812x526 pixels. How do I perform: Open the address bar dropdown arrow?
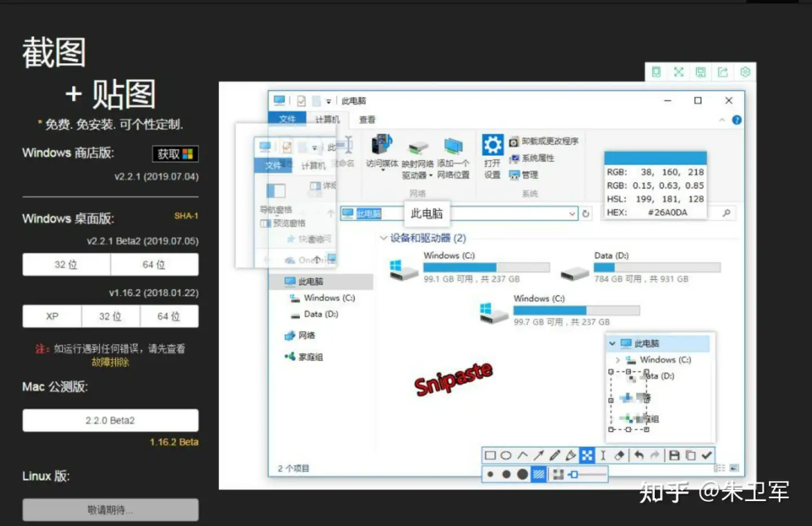[x=573, y=214]
